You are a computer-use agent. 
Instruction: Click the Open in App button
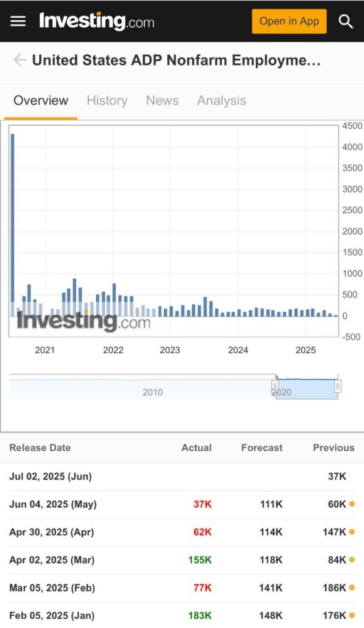(289, 21)
